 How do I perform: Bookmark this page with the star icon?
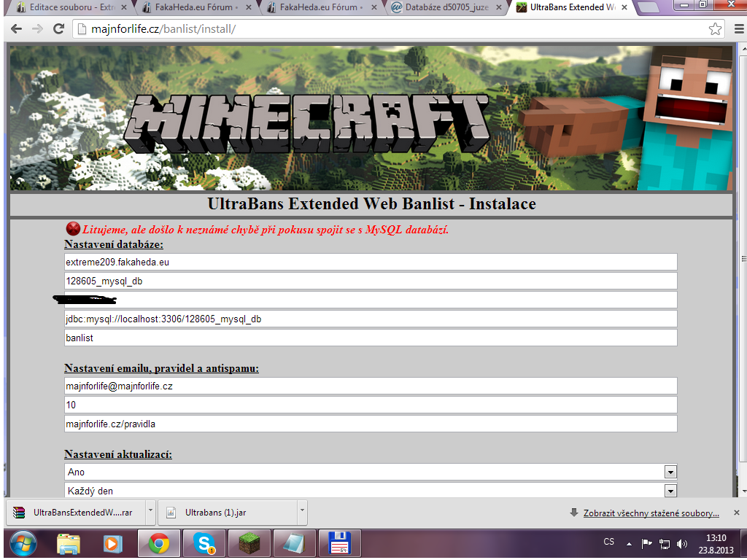point(715,29)
